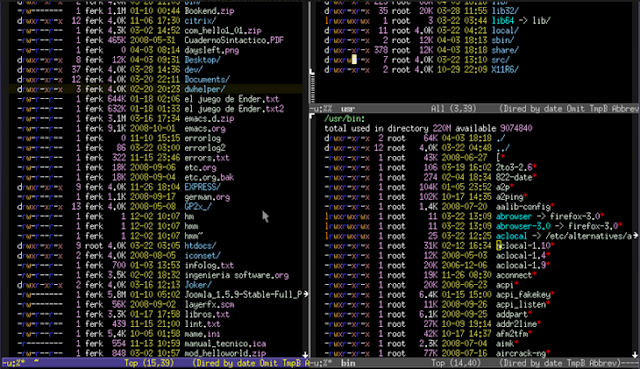Click the CuadernoSintactico.PDF file
640x369 pixels.
[x=234, y=40]
